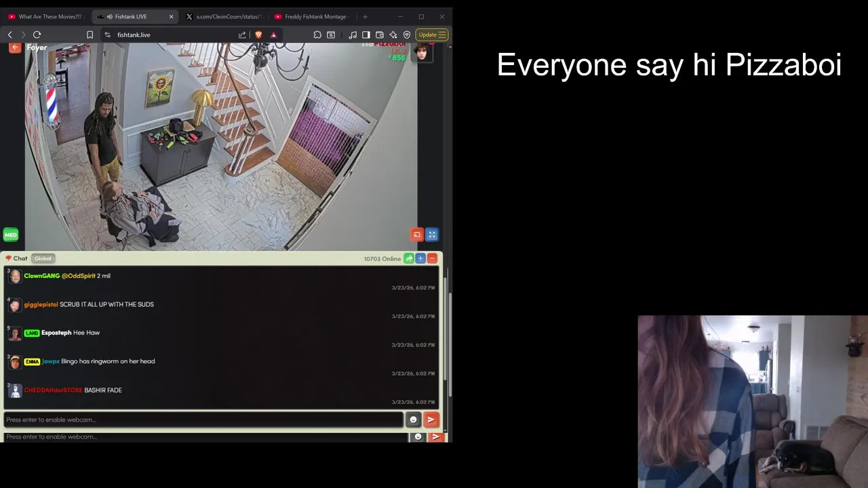Viewport: 868px width, 488px height.
Task: Open the Brave Wallet icon
Action: tap(380, 35)
